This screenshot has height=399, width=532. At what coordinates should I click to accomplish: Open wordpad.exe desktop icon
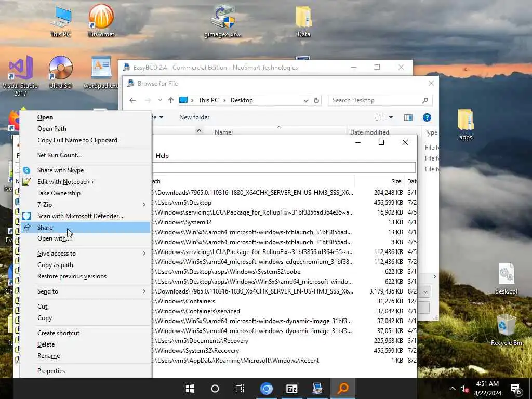click(101, 72)
